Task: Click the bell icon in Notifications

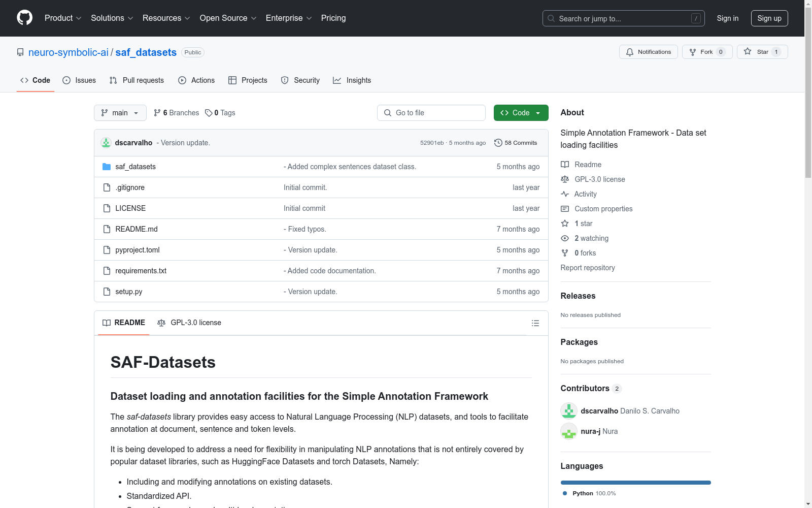Action: tap(630, 52)
